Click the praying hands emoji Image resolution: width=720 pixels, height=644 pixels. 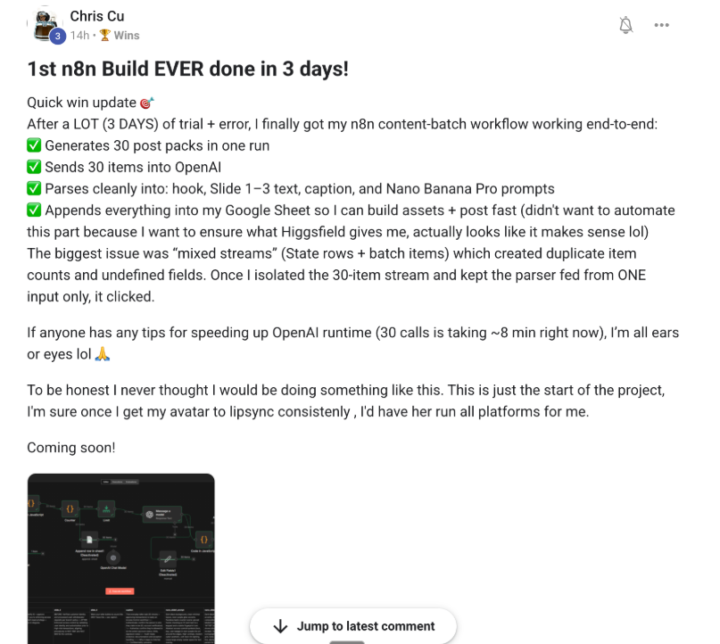click(102, 354)
